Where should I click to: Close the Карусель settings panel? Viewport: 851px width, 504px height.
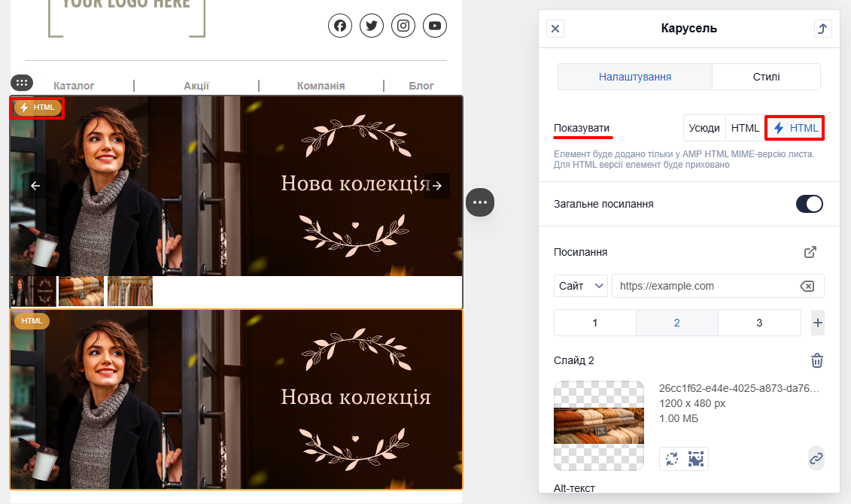pos(555,29)
